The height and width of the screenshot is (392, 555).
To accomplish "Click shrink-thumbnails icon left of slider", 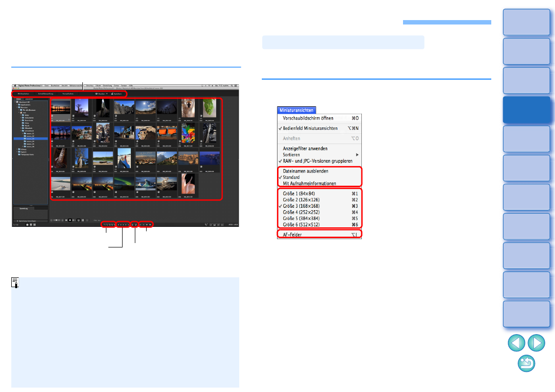I will click(x=51, y=220).
